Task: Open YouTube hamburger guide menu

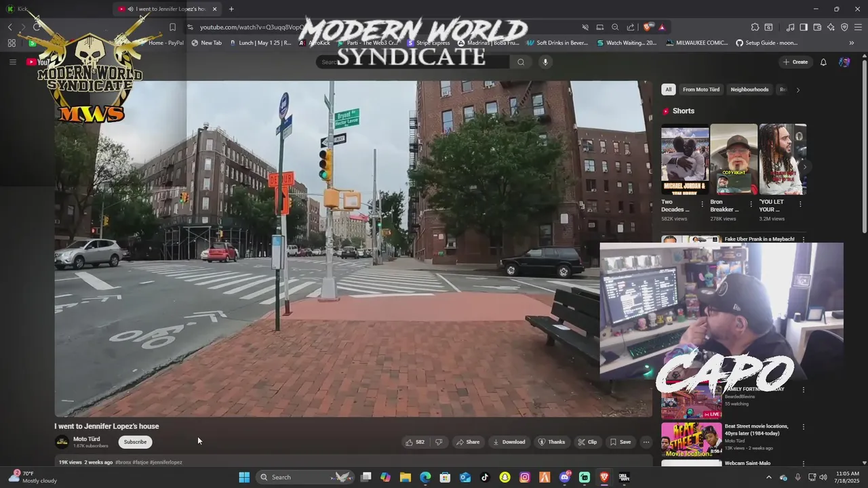Action: coord(12,62)
